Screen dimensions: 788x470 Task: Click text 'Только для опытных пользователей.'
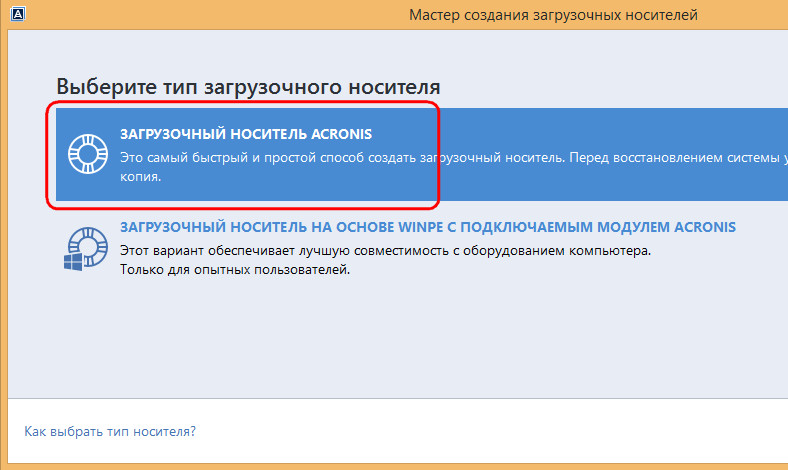tap(235, 269)
